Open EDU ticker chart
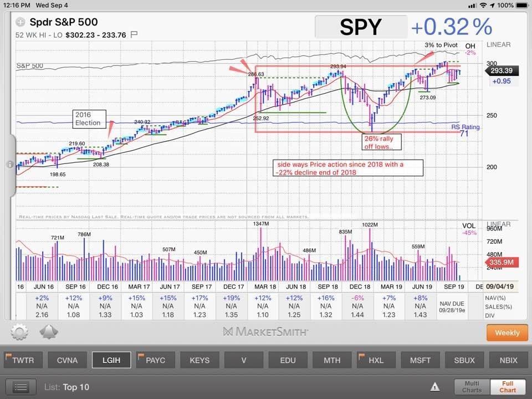Image resolution: width=532 pixels, height=399 pixels. tap(288, 360)
